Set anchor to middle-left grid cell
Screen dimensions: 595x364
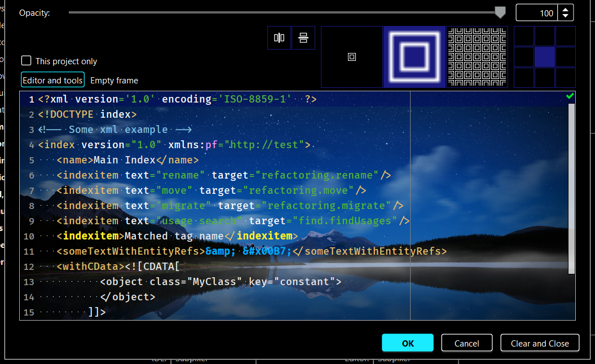(x=524, y=57)
